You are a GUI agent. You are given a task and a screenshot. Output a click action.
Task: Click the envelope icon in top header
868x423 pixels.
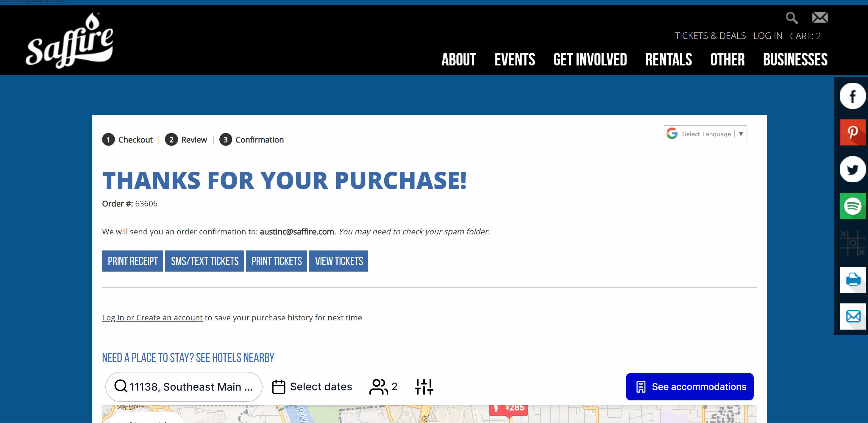(819, 18)
